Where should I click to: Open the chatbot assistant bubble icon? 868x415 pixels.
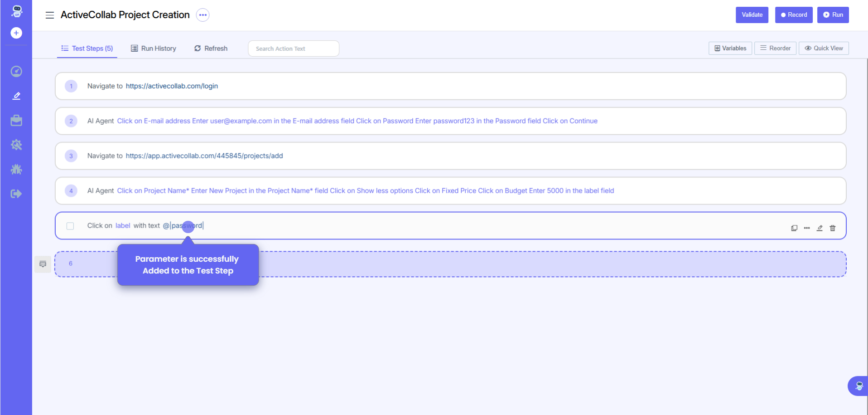[858, 386]
